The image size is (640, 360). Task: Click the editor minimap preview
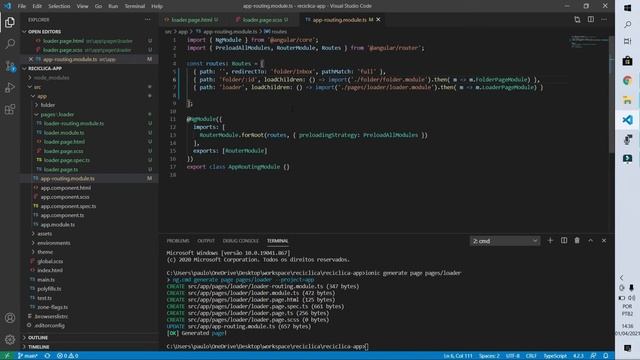click(x=589, y=42)
